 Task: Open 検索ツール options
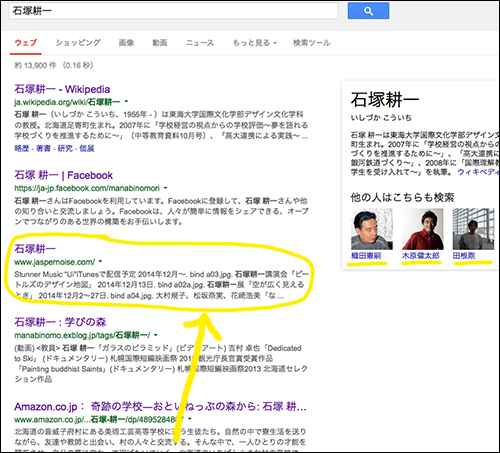click(x=312, y=43)
